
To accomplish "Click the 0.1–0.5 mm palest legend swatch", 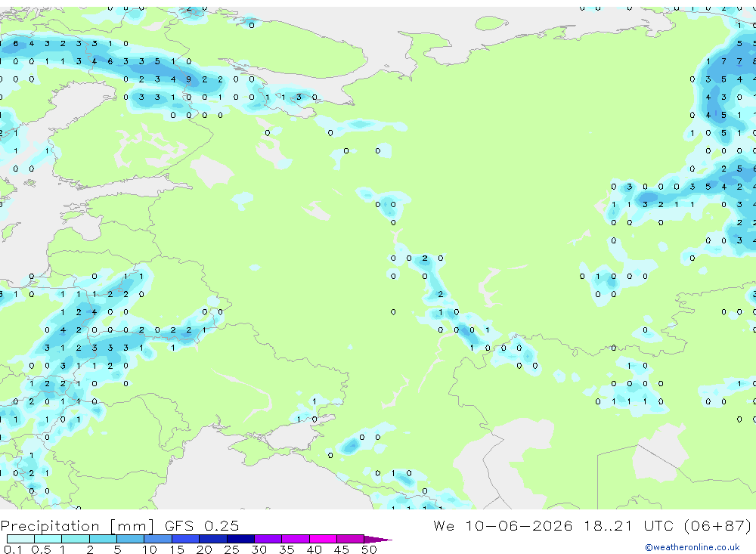I will pyautogui.click(x=20, y=539).
